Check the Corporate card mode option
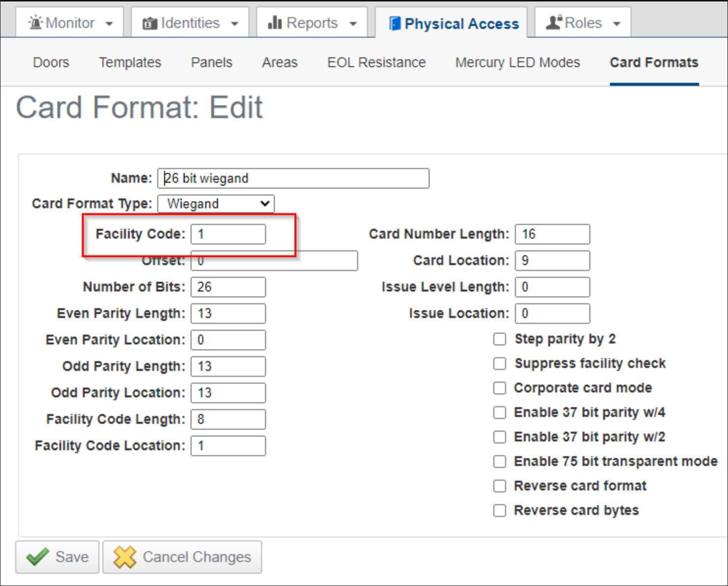The height and width of the screenshot is (586, 728). [499, 388]
